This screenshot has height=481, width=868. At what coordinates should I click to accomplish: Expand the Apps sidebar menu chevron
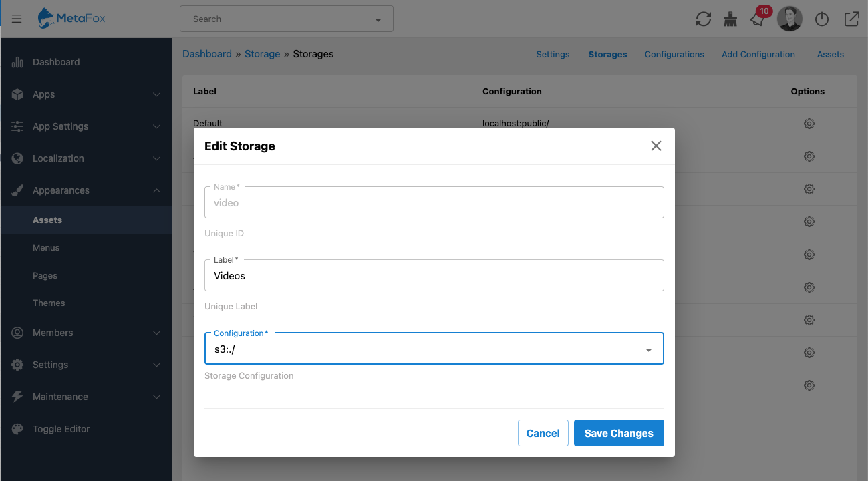click(x=156, y=94)
